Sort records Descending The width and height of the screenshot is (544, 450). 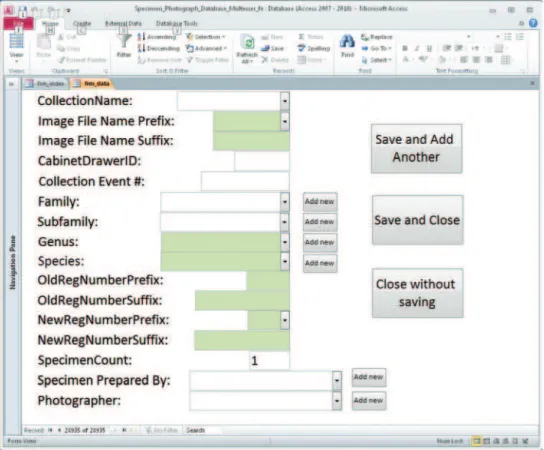tap(159, 48)
